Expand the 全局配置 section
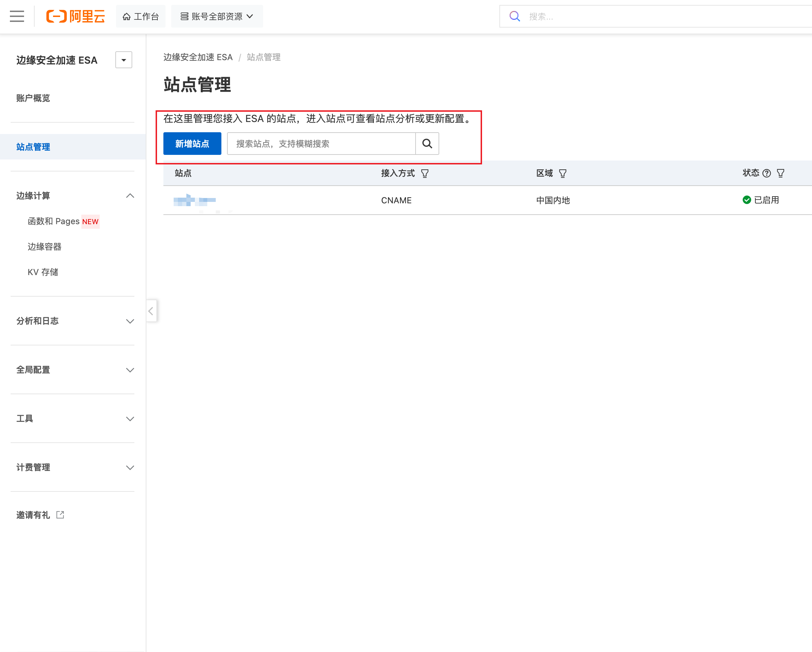 coord(130,370)
